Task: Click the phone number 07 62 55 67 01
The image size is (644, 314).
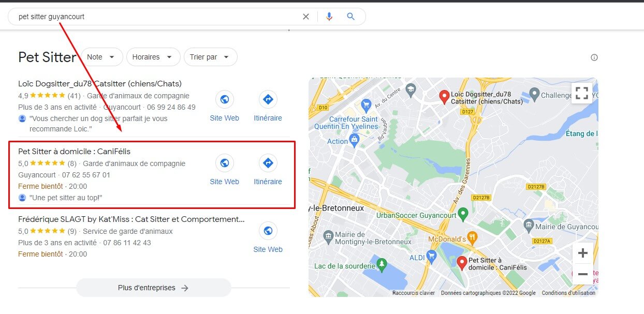Action: (86, 175)
